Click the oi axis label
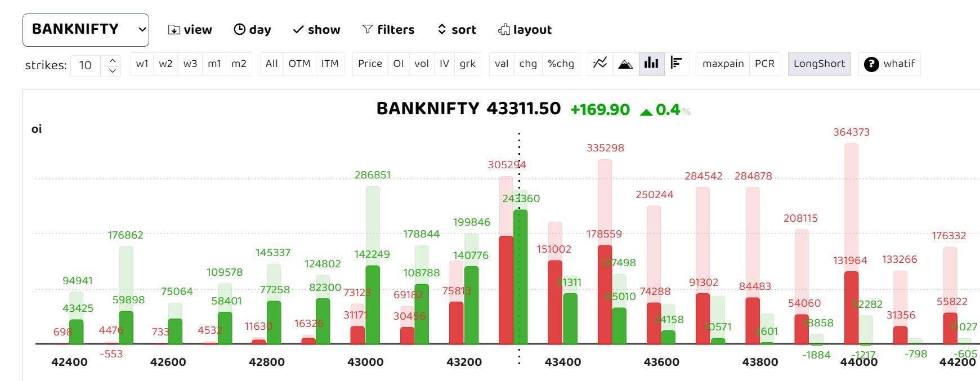Image resolution: width=980 pixels, height=381 pixels. [37, 129]
